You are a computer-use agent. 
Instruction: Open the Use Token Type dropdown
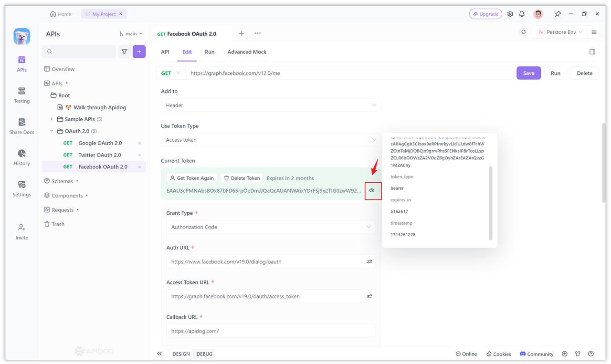pyautogui.click(x=271, y=140)
